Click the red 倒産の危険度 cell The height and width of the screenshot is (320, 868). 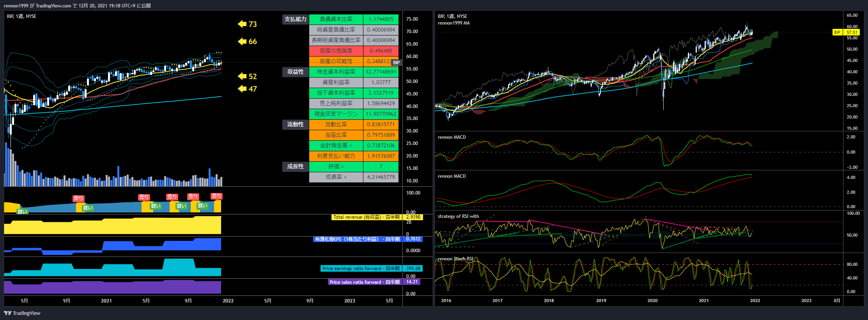click(336, 51)
